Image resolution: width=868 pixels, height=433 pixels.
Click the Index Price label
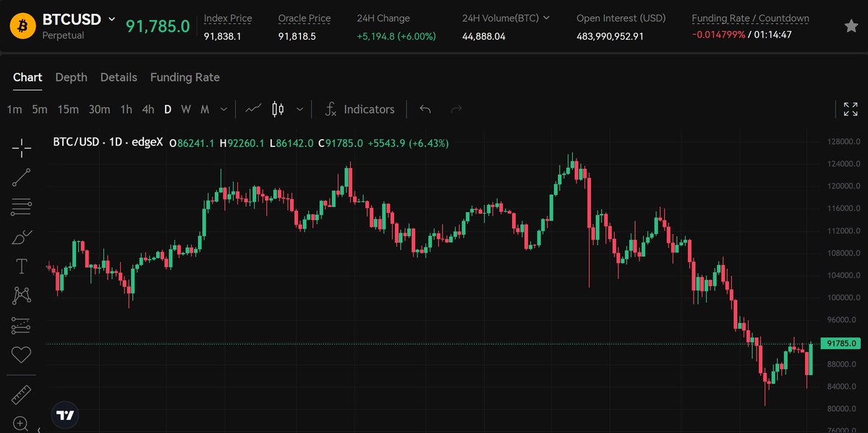click(x=228, y=18)
